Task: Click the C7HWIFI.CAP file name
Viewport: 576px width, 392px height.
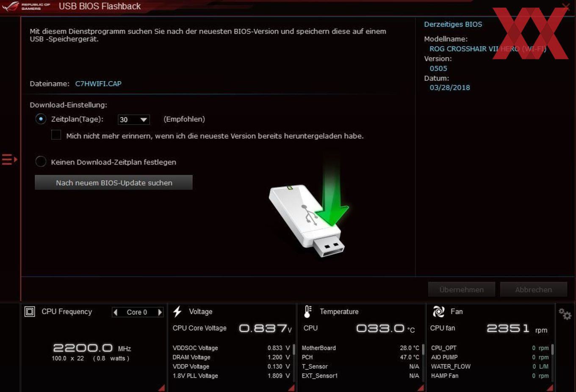Action: 98,84
